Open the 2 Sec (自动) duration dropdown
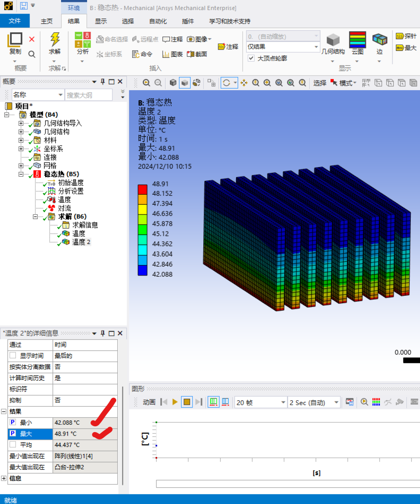The image size is (420, 504). point(336,403)
